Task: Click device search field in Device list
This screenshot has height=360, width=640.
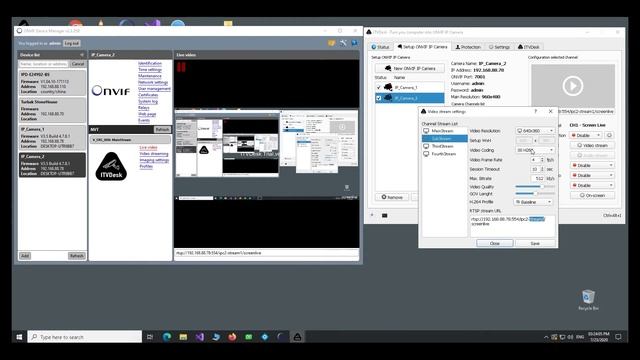Action: [44, 64]
